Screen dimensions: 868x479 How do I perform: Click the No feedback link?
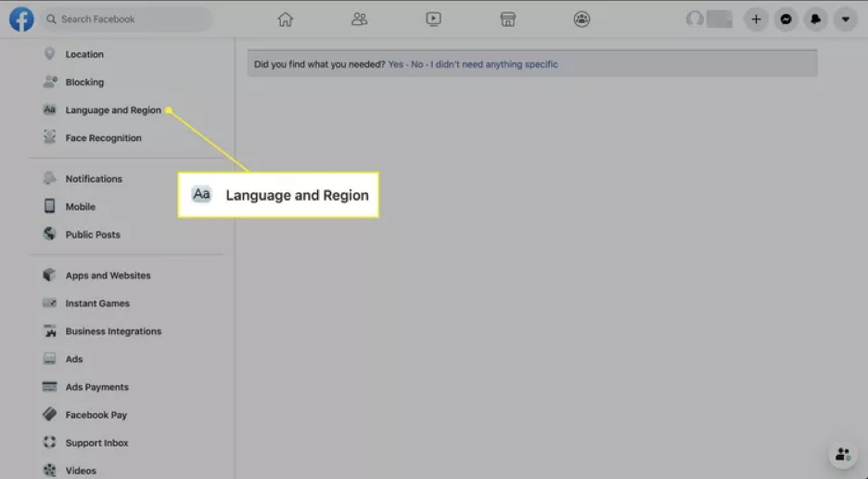[416, 64]
